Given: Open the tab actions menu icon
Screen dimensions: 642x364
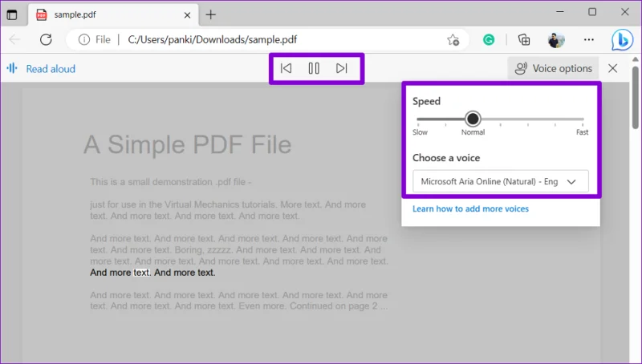Looking at the screenshot, I should (x=12, y=14).
